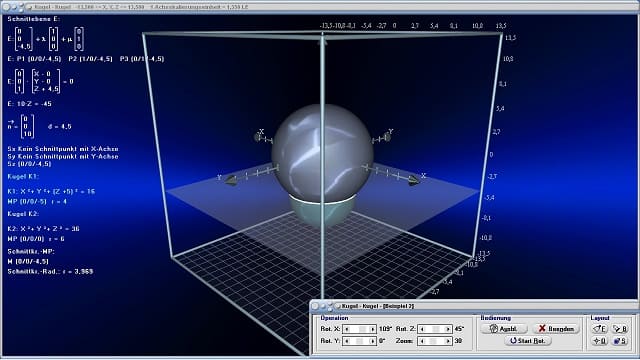
Task: Start rotation with Start Rot. button
Action: pyautogui.click(x=528, y=340)
